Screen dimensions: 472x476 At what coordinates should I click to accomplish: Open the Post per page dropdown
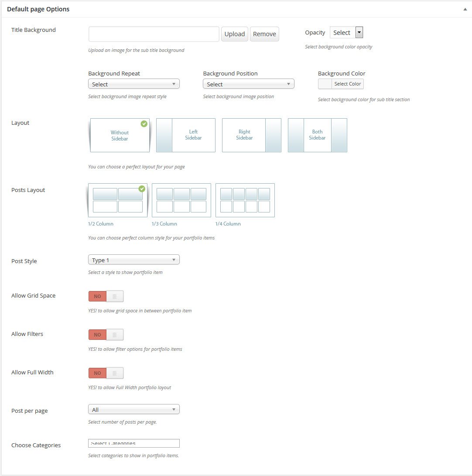[133, 410]
